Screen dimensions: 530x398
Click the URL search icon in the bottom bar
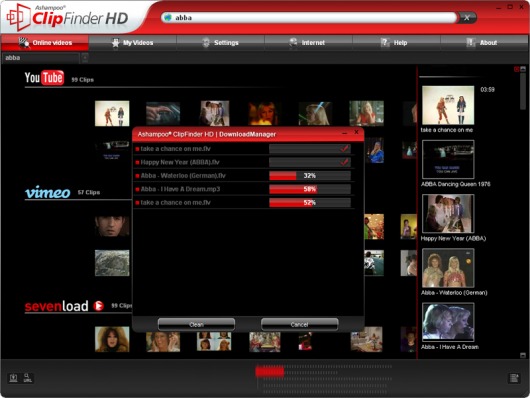pyautogui.click(x=28, y=377)
